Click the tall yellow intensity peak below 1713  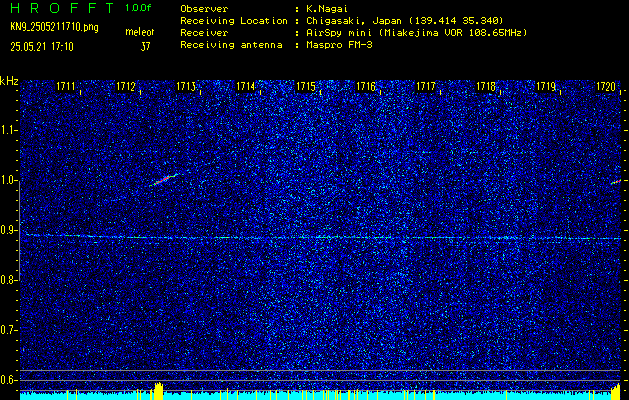click(159, 391)
